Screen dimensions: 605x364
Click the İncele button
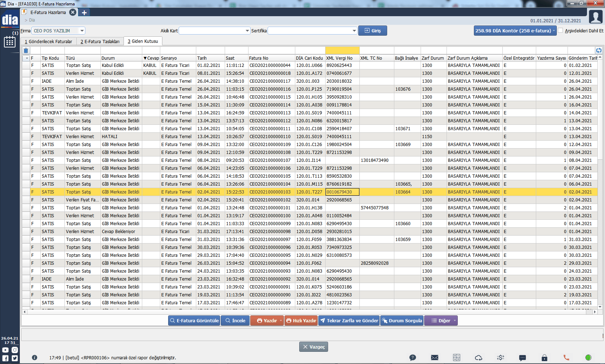pos(235,320)
